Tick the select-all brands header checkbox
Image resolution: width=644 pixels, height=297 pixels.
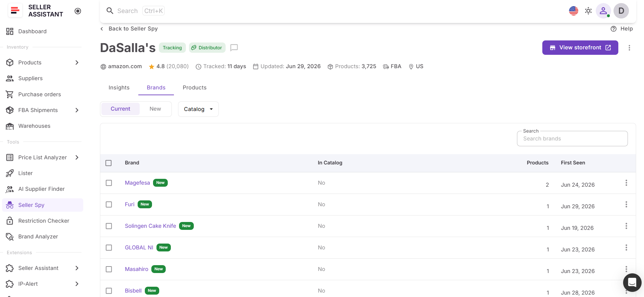[109, 163]
